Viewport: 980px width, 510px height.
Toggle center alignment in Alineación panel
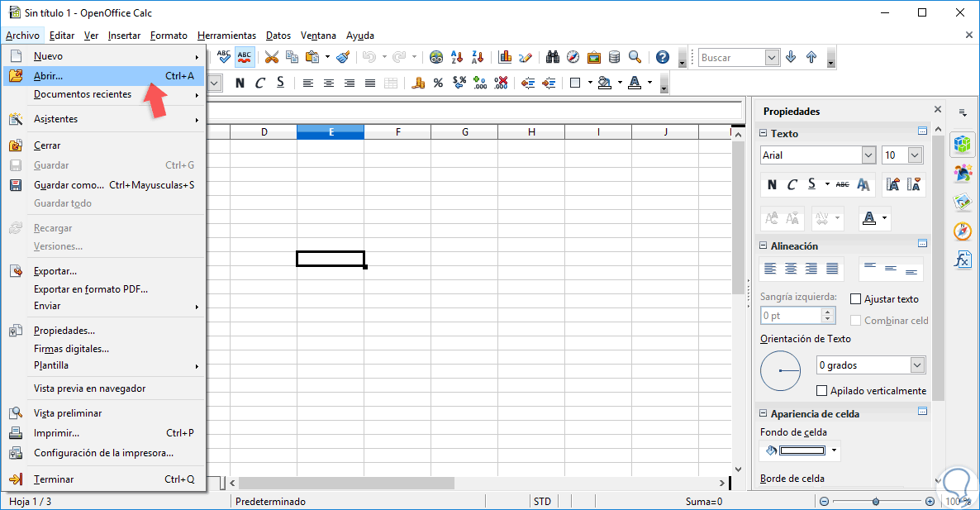click(x=791, y=269)
